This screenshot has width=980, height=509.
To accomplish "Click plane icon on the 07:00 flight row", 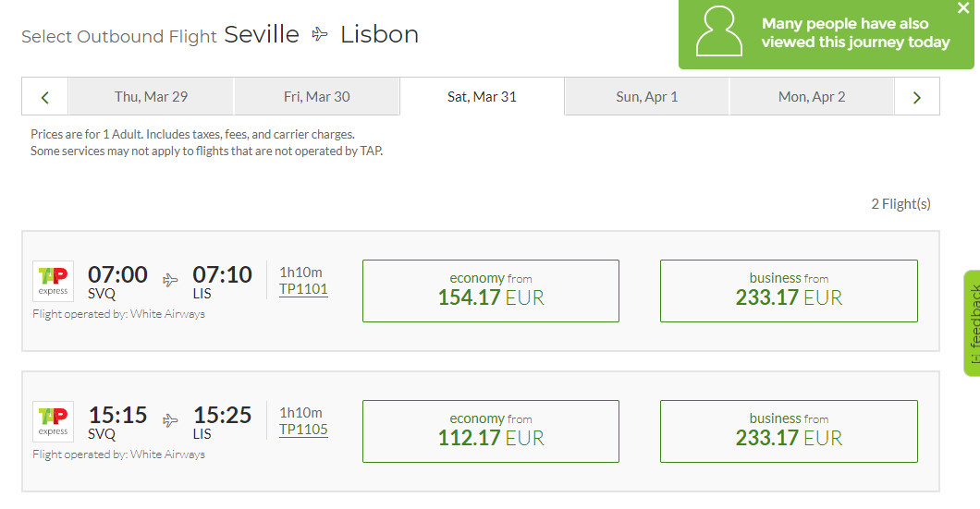I will pyautogui.click(x=170, y=280).
